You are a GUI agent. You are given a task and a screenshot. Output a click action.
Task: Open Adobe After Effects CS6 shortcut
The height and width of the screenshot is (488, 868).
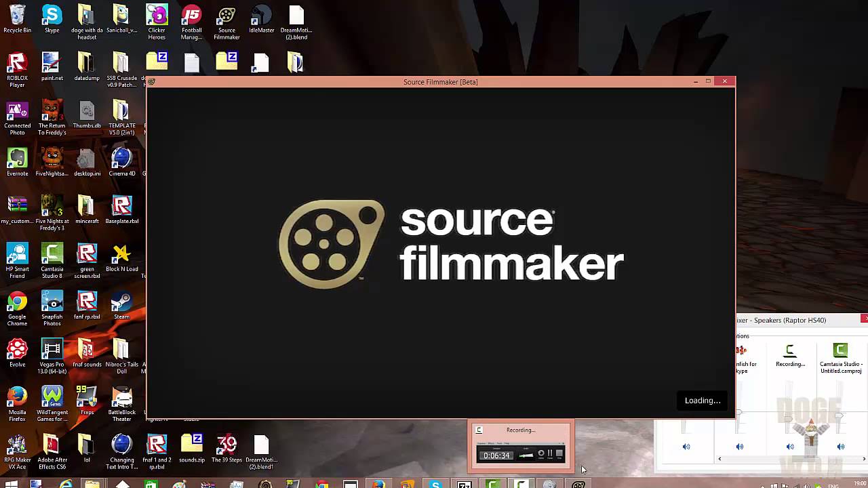52,452
